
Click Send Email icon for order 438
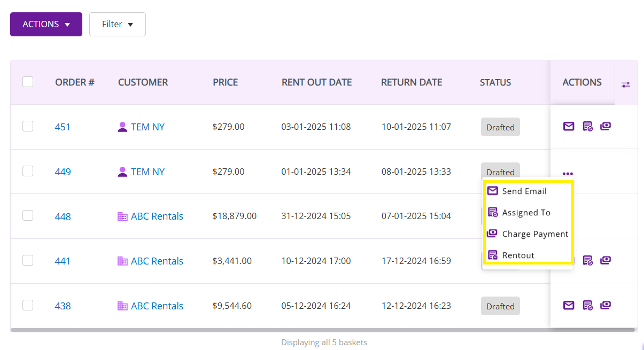(569, 306)
